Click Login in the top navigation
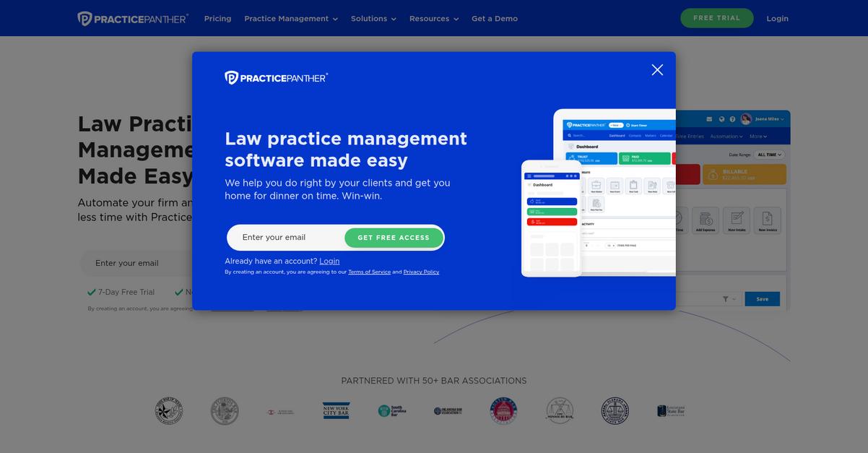 pos(777,19)
